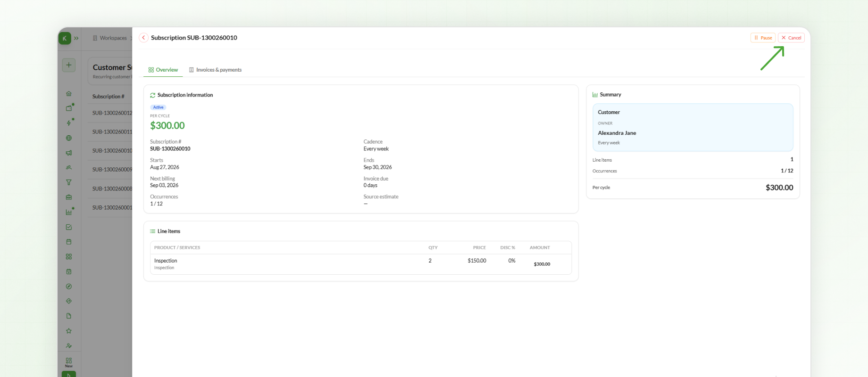Click the Active status badge

coord(158,107)
